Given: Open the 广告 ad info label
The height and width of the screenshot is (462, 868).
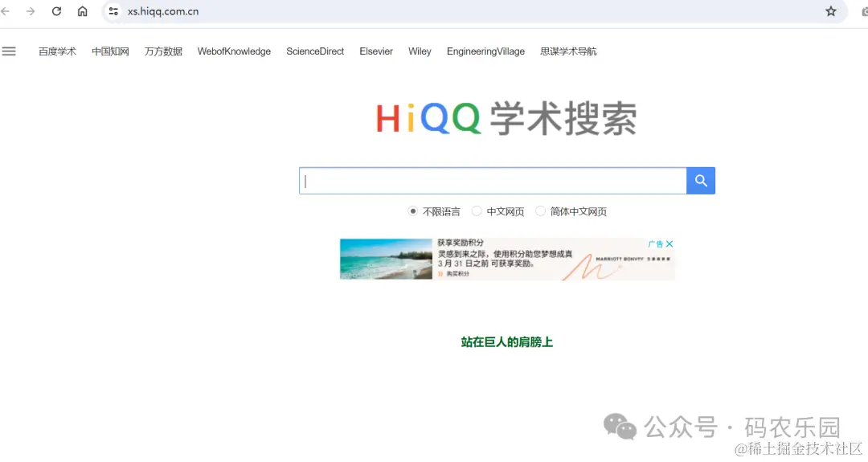Looking at the screenshot, I should click(x=656, y=243).
